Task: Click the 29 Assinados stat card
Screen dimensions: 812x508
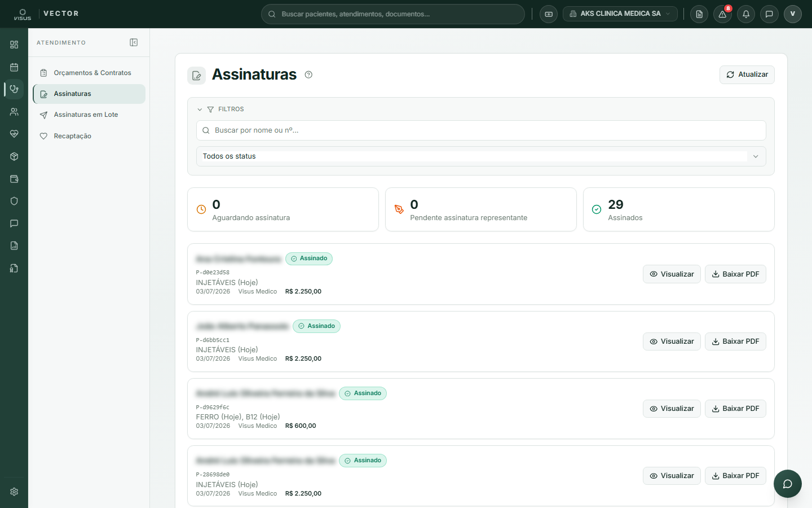Action: (678, 209)
